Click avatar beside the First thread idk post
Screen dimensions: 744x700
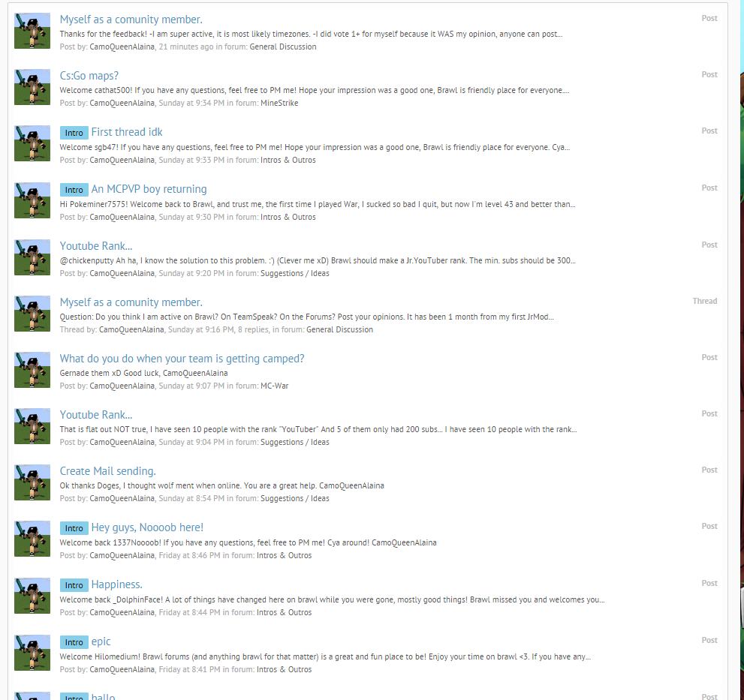32,143
